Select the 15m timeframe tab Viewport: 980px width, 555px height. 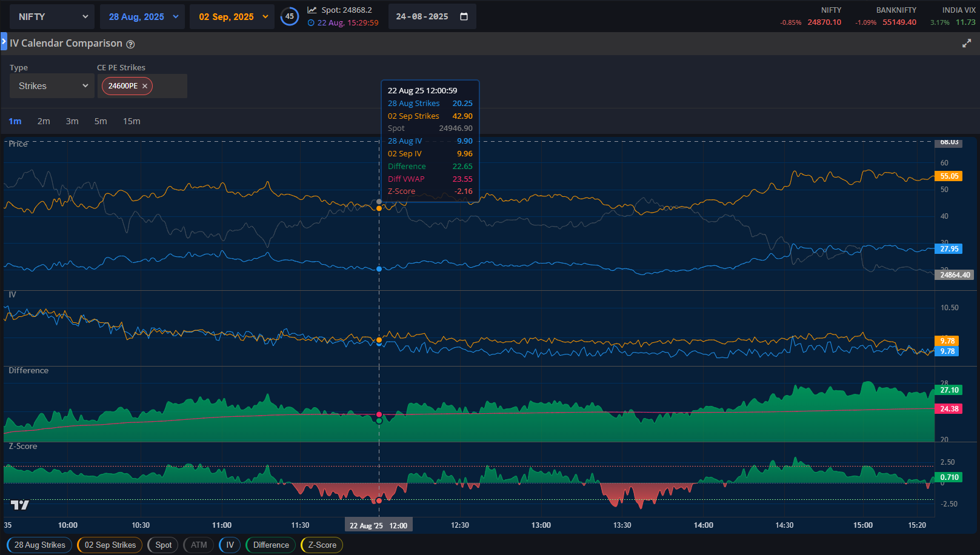132,121
